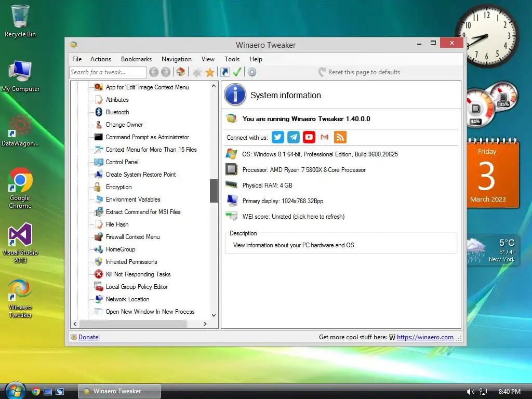Click the Forward navigation arrow in toolbar

coord(166,72)
